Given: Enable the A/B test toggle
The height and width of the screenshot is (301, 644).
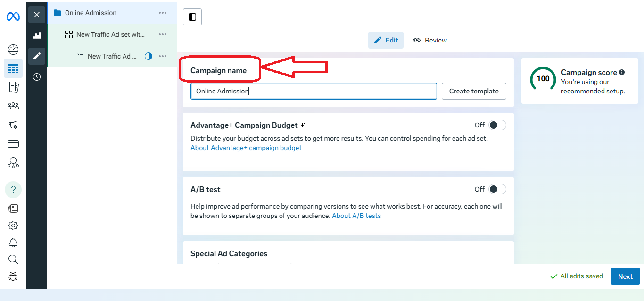Looking at the screenshot, I should 497,189.
